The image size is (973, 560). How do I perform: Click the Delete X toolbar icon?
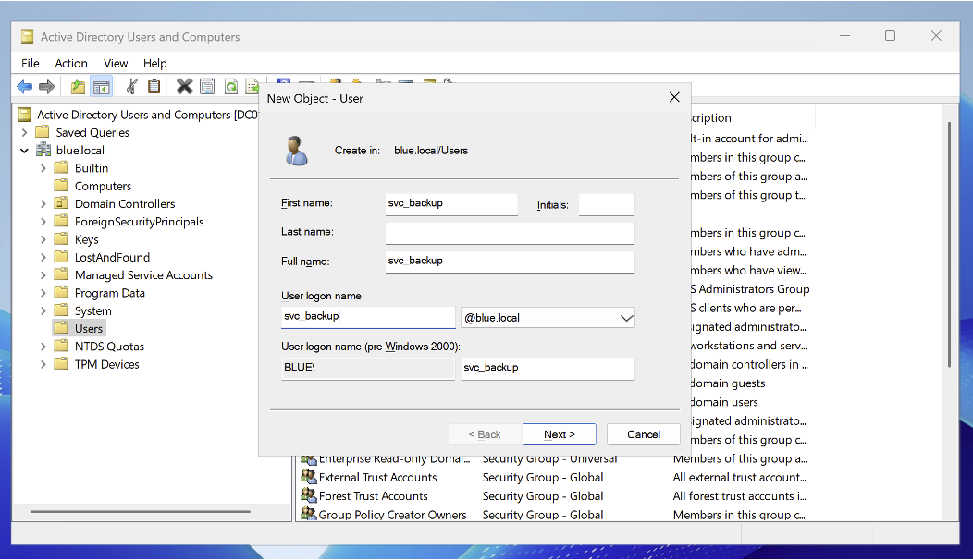coord(184,87)
